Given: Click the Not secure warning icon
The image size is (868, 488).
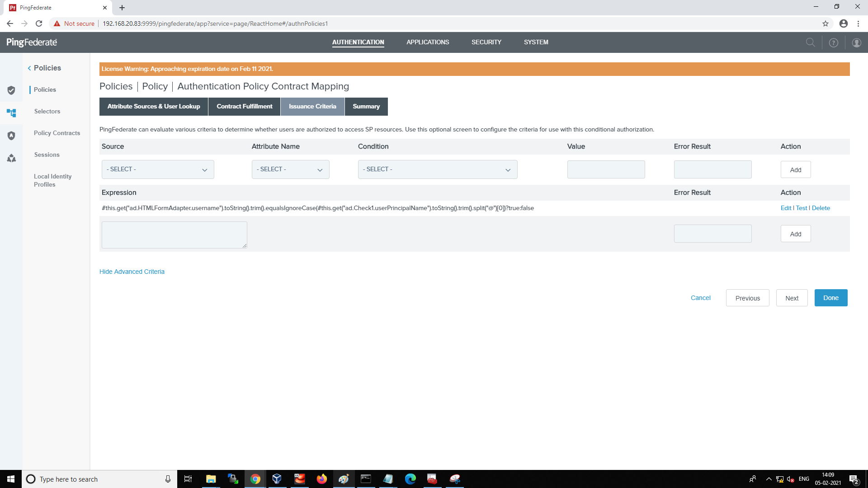Looking at the screenshot, I should [x=57, y=23].
